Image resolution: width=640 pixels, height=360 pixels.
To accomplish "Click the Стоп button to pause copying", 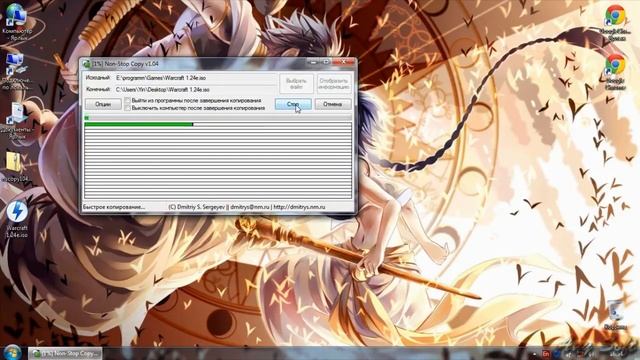I will pyautogui.click(x=293, y=104).
